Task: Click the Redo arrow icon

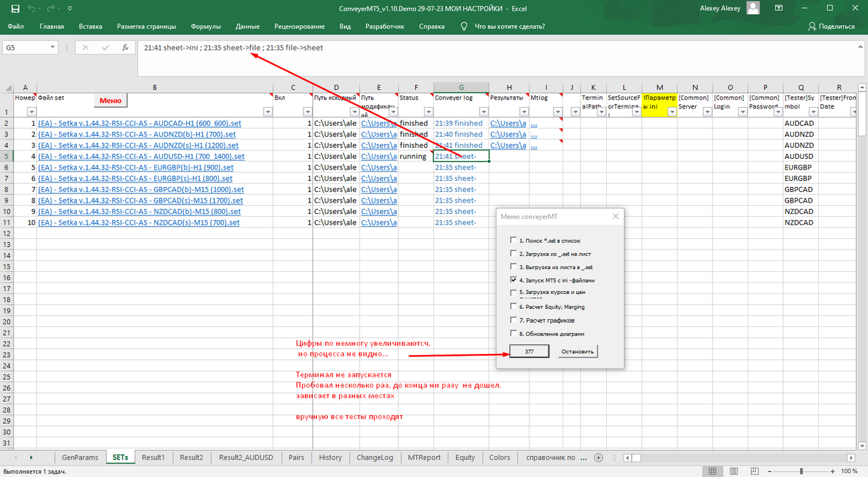Action: pyautogui.click(x=52, y=9)
